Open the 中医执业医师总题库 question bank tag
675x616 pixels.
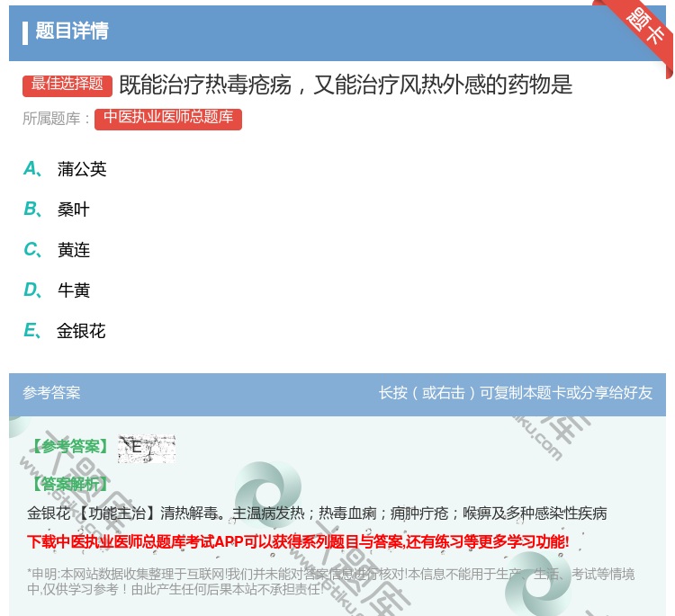tap(168, 119)
